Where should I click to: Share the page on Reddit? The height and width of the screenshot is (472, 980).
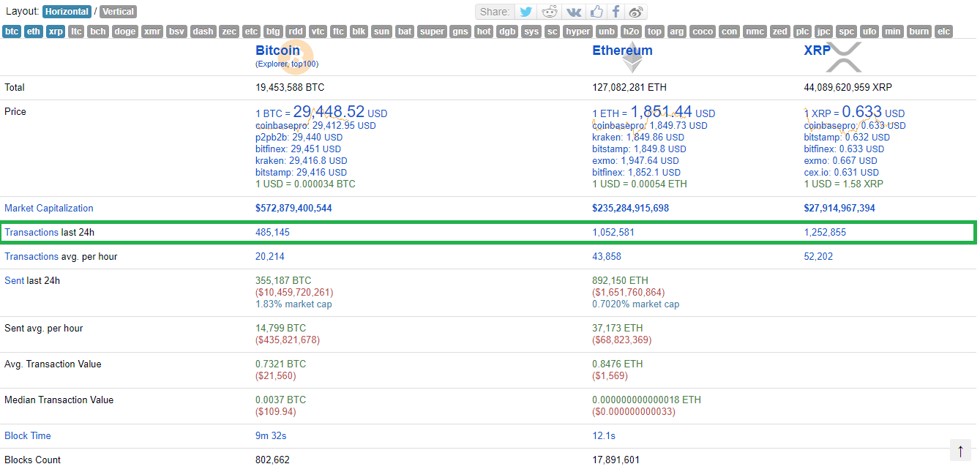point(548,12)
